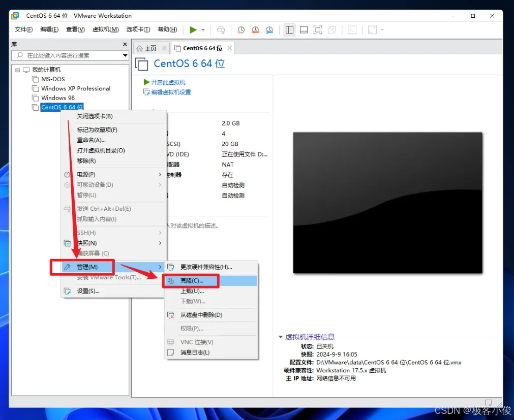The image size is (514, 420).
Task: Select CentOS 6 64 位 in library tree
Action: [x=62, y=107]
